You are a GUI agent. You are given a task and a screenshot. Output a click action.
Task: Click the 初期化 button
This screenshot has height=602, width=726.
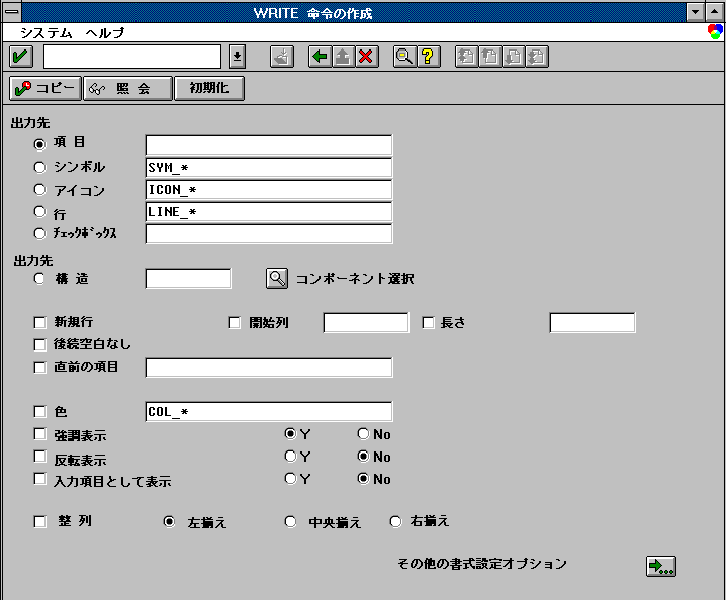(209, 88)
